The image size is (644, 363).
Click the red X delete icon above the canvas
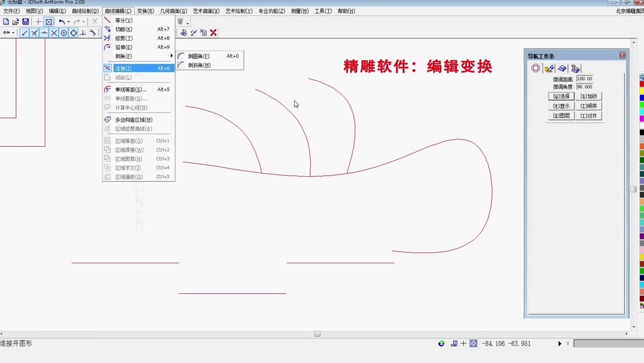tap(213, 32)
